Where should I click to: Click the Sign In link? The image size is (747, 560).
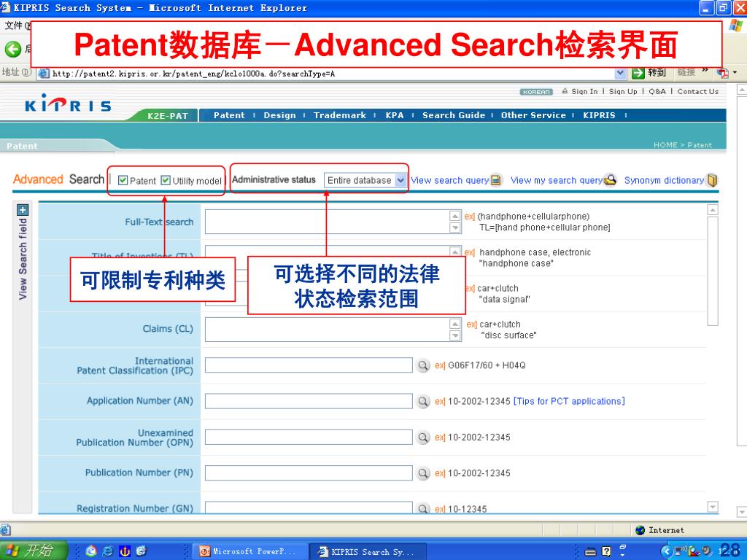pos(584,91)
